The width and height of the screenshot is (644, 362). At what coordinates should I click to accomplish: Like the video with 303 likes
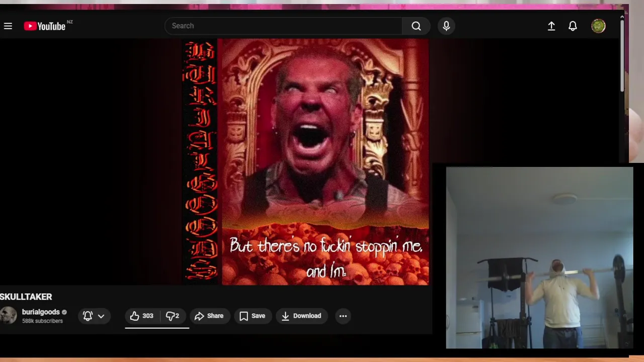142,316
